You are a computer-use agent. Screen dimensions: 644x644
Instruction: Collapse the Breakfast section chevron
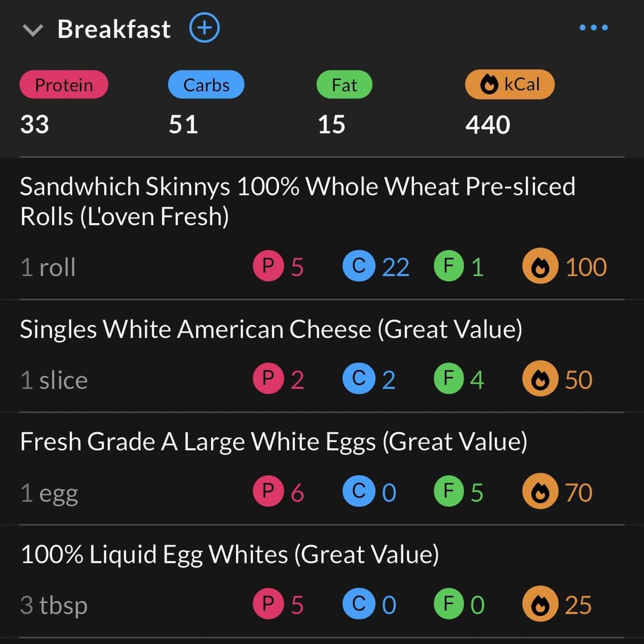(x=32, y=30)
